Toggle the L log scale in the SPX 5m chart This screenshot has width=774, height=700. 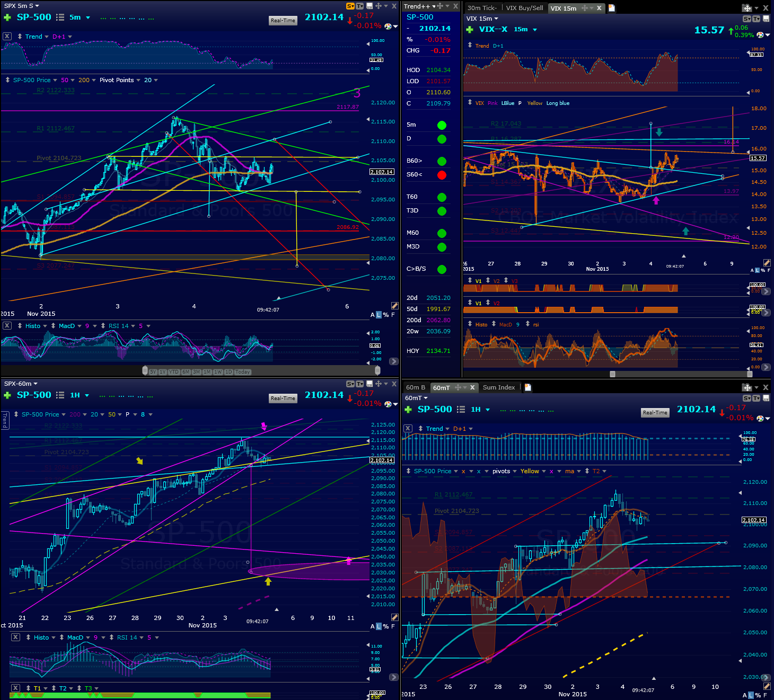coord(379,315)
